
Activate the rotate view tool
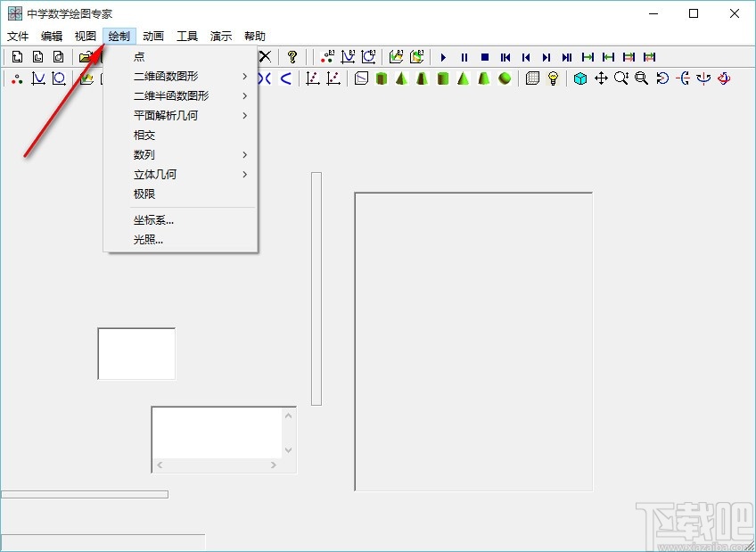tap(660, 78)
